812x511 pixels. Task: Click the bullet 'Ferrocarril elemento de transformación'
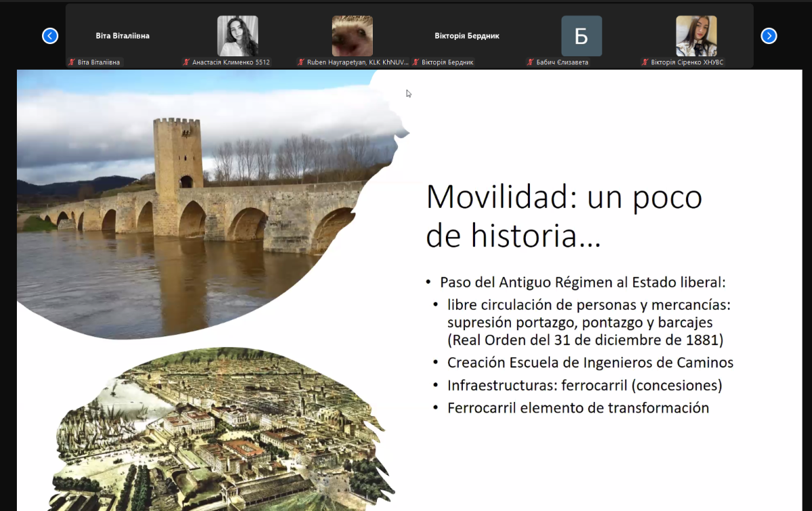[578, 407]
